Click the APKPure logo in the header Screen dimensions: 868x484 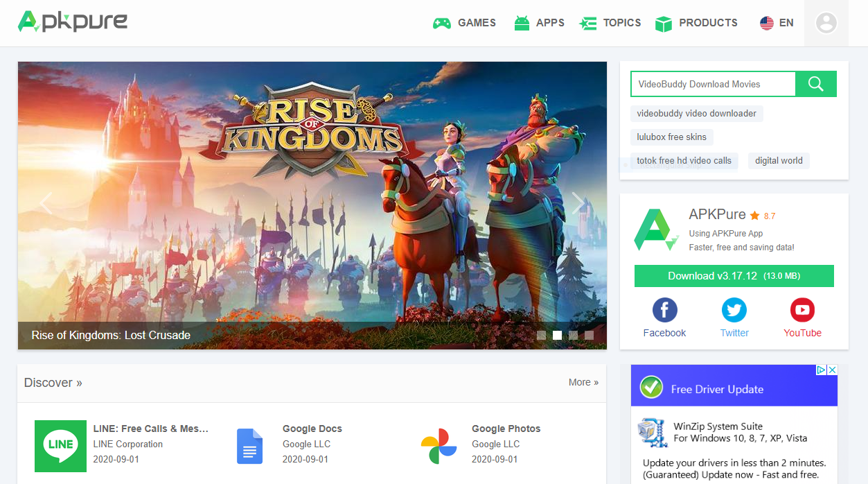[73, 21]
